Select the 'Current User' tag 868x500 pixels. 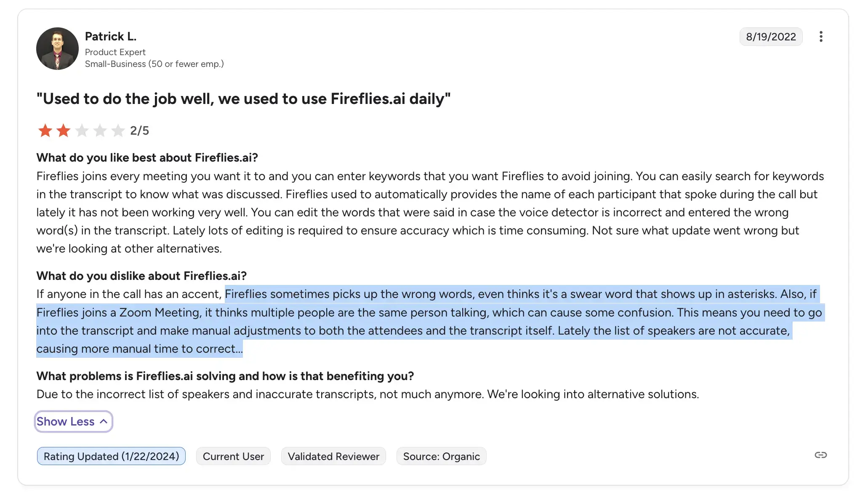click(233, 456)
